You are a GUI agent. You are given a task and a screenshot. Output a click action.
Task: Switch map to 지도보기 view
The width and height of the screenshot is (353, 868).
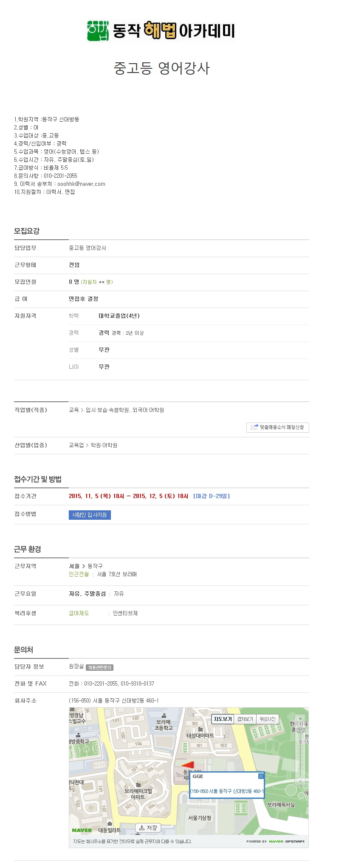[x=223, y=719]
